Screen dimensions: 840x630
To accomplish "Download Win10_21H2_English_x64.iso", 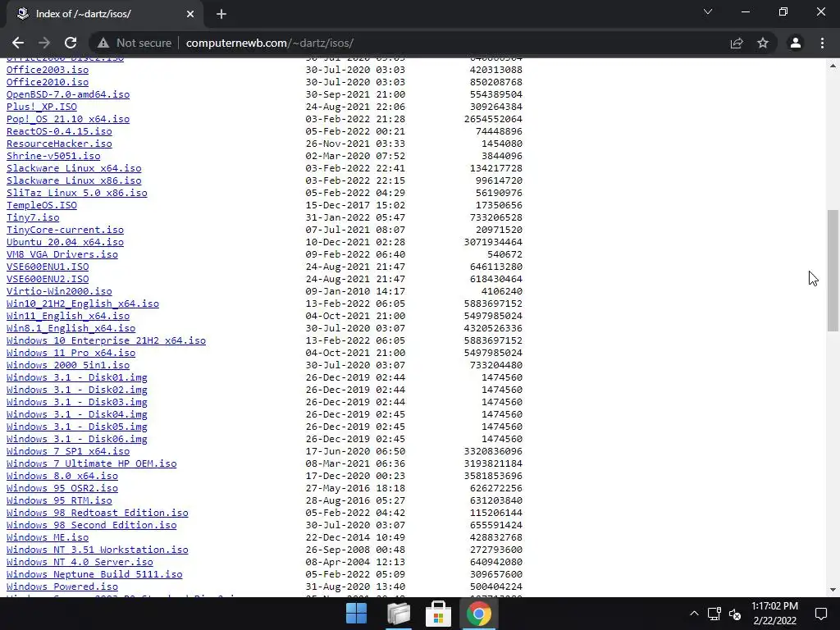I will tap(83, 304).
